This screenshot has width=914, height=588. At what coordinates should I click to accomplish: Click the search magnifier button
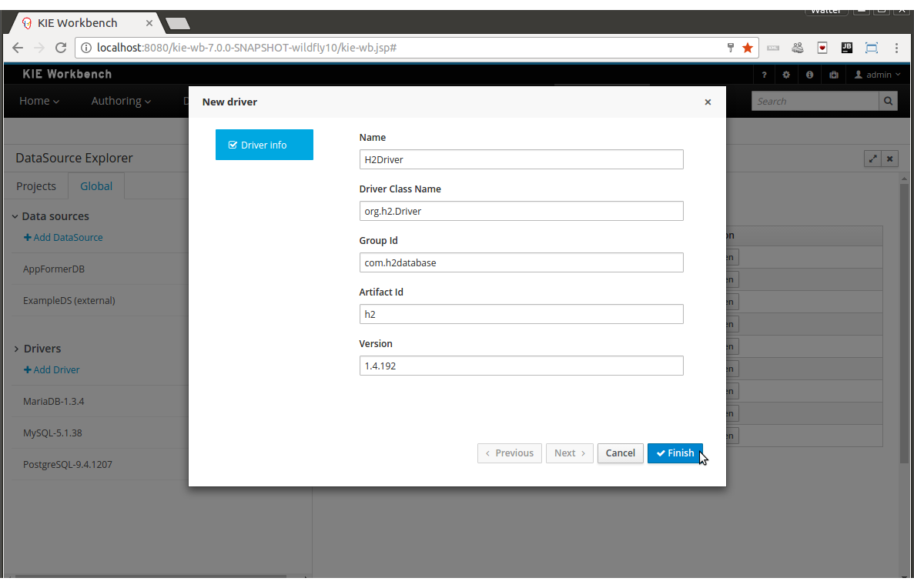(x=888, y=101)
